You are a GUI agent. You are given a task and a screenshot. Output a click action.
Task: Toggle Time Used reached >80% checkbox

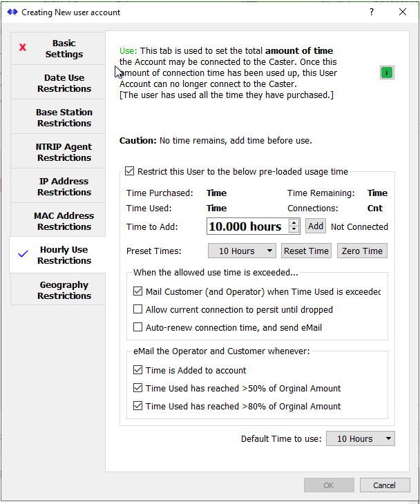138,407
